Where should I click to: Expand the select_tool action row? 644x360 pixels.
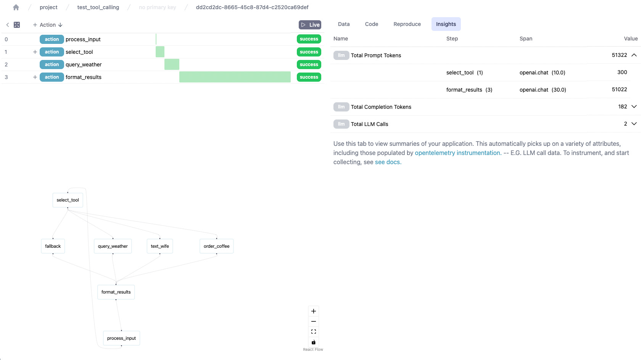[35, 52]
